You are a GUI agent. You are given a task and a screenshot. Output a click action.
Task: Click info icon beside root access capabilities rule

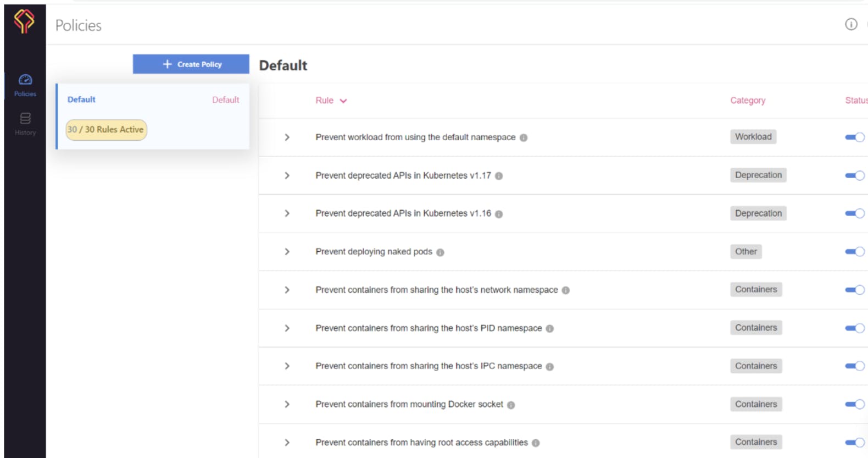point(536,443)
